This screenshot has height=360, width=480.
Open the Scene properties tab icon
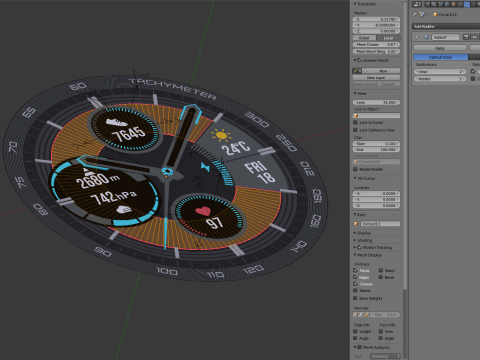[x=440, y=4]
